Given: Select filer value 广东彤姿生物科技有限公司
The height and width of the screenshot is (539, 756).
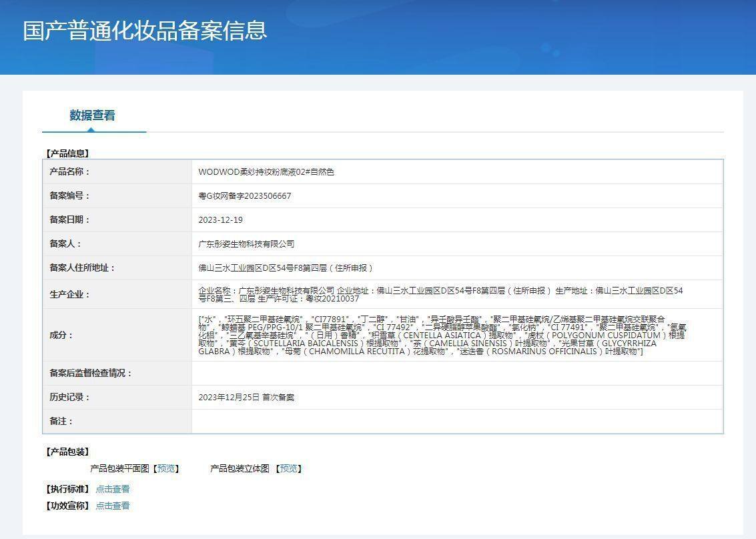Looking at the screenshot, I should coord(246,244).
